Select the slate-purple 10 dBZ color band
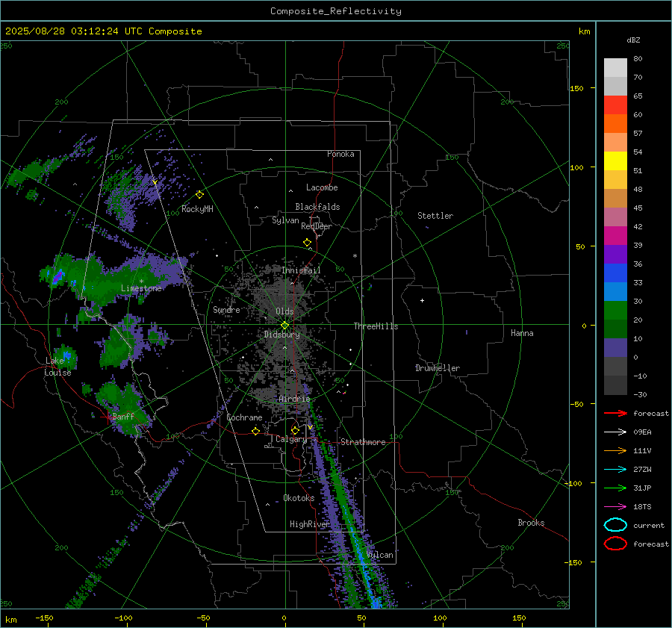 [x=615, y=347]
